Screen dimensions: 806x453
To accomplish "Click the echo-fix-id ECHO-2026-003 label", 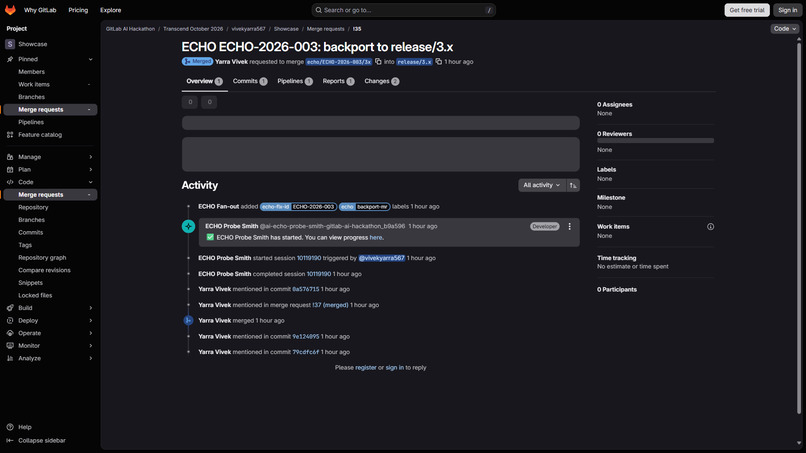I will point(298,207).
